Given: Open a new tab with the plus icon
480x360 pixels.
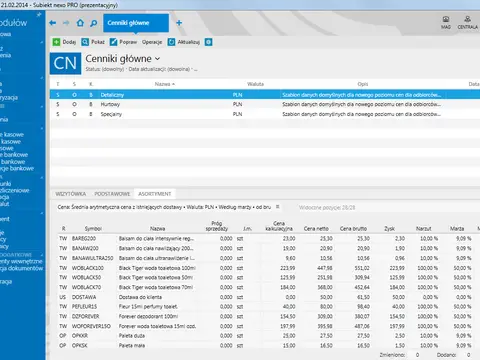Looking at the screenshot, I should click(x=179, y=23).
